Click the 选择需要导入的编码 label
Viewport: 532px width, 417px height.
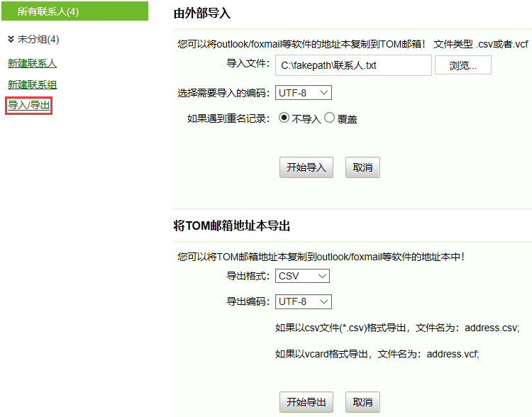(x=223, y=93)
